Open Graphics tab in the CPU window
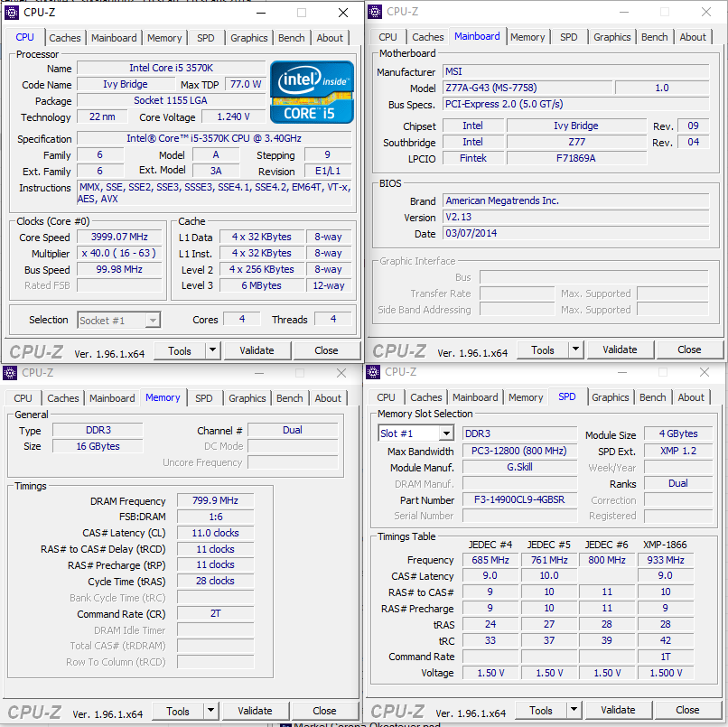728x727 pixels. coord(249,38)
